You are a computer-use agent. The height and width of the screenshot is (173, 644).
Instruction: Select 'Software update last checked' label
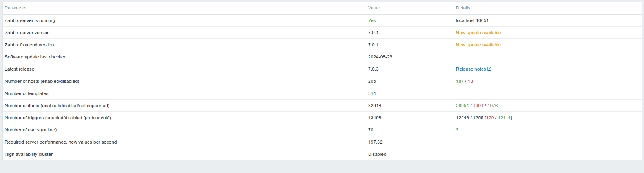(36, 57)
